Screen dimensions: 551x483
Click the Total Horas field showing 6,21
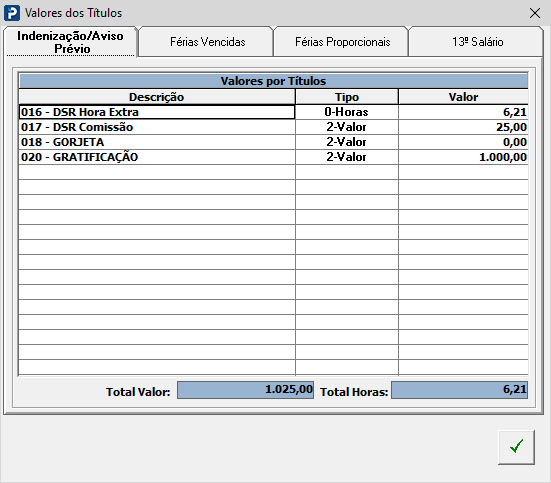[x=459, y=390]
